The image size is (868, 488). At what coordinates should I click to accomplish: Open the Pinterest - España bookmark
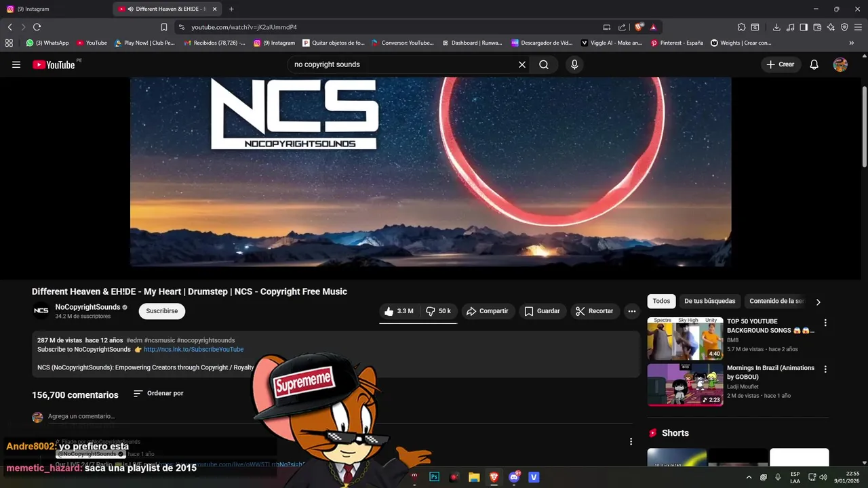tap(677, 43)
